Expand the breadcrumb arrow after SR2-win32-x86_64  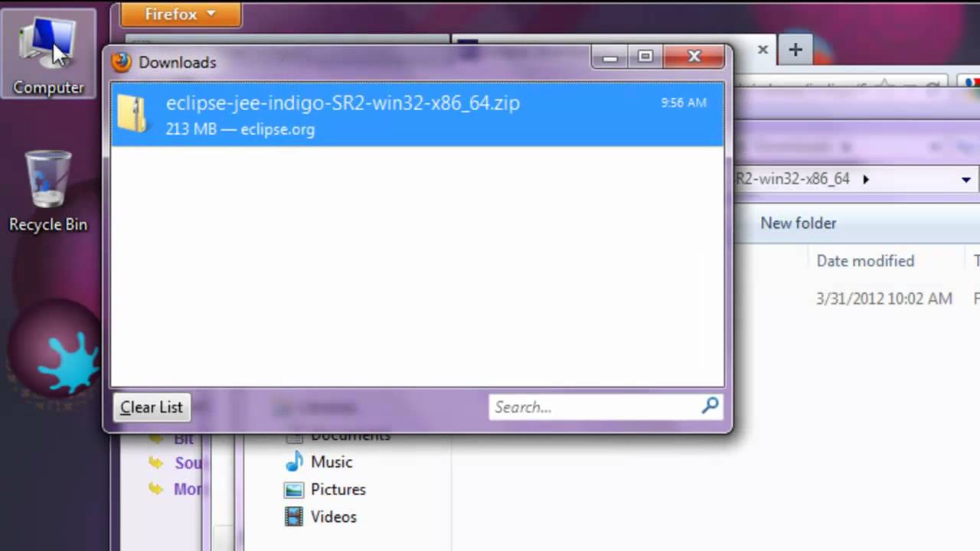pos(866,179)
